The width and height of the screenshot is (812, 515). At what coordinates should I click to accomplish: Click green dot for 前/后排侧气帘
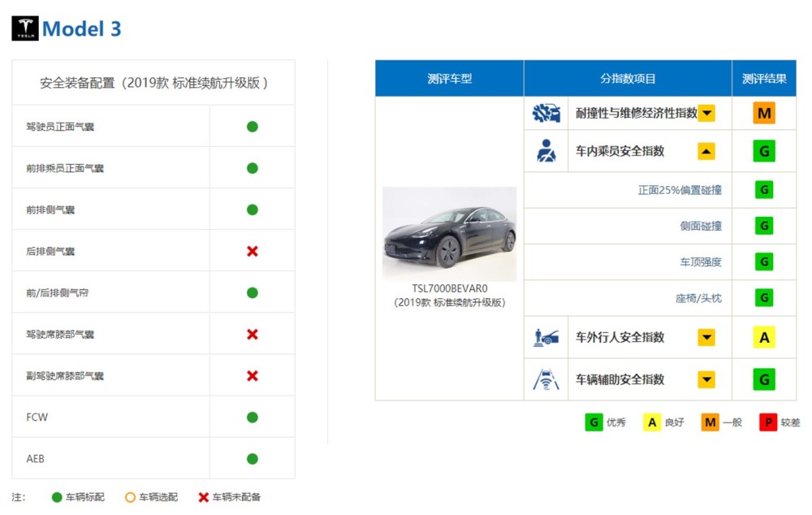(x=253, y=292)
